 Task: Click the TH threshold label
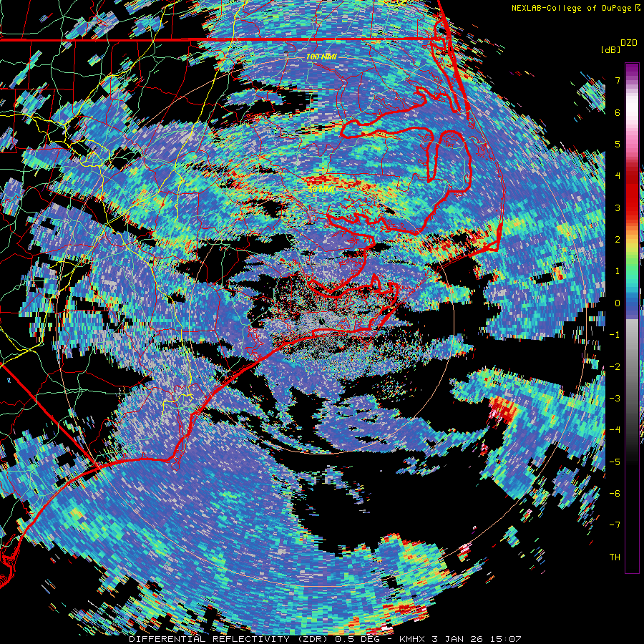coord(615,557)
